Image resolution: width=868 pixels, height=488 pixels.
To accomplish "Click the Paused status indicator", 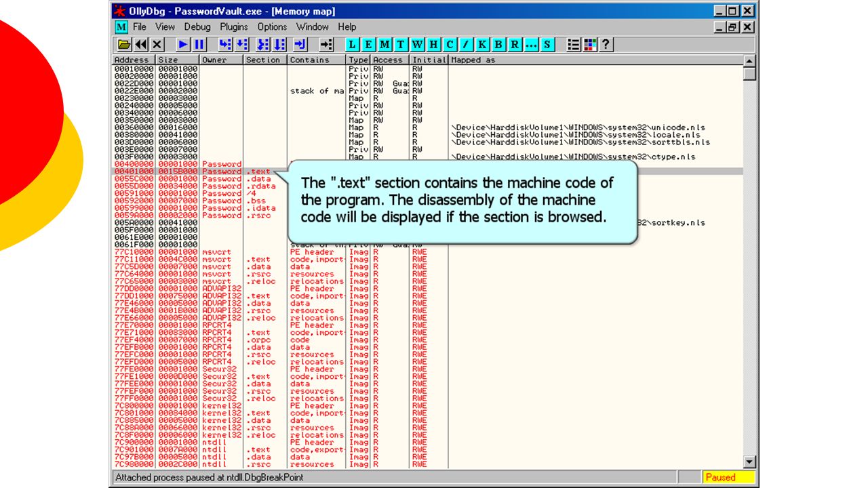I will pos(728,477).
